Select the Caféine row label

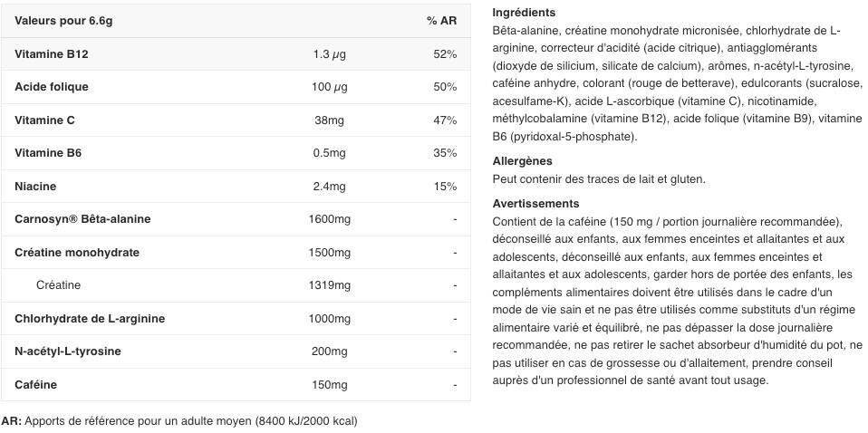35,385
